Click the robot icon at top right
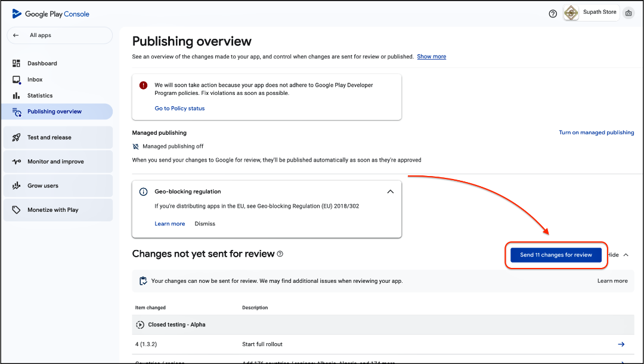This screenshot has width=644, height=364. pos(628,13)
